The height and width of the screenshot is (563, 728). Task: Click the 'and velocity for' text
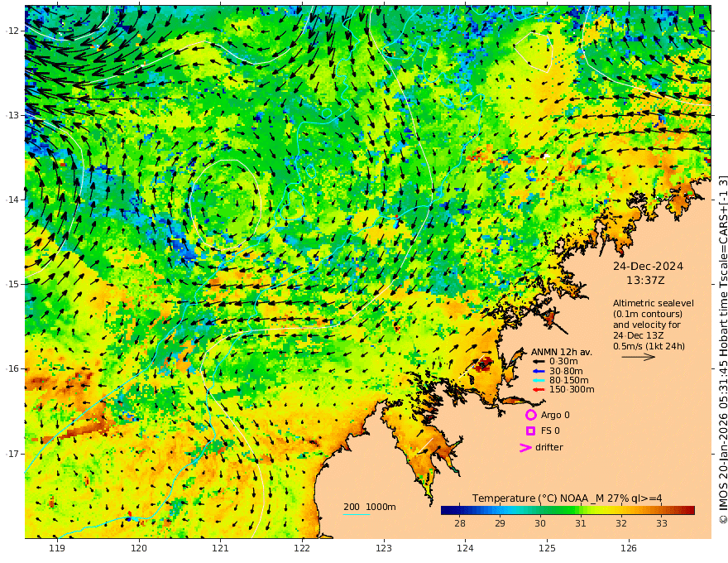[x=646, y=325]
